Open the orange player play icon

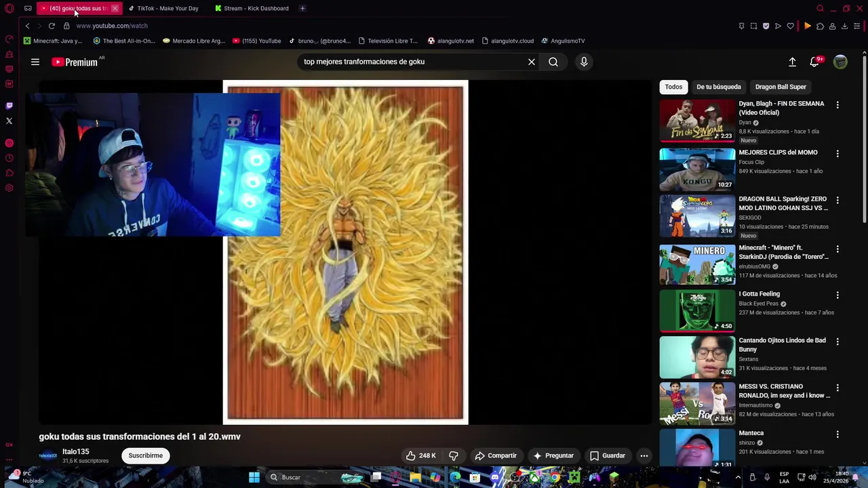click(807, 26)
